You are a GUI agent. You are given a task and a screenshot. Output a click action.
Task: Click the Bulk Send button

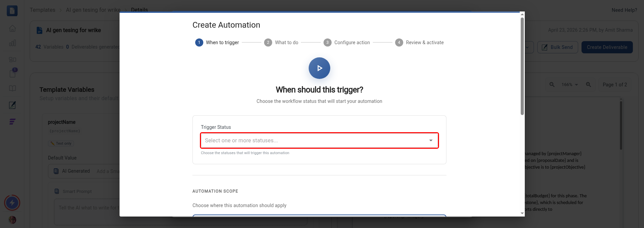[x=558, y=47]
